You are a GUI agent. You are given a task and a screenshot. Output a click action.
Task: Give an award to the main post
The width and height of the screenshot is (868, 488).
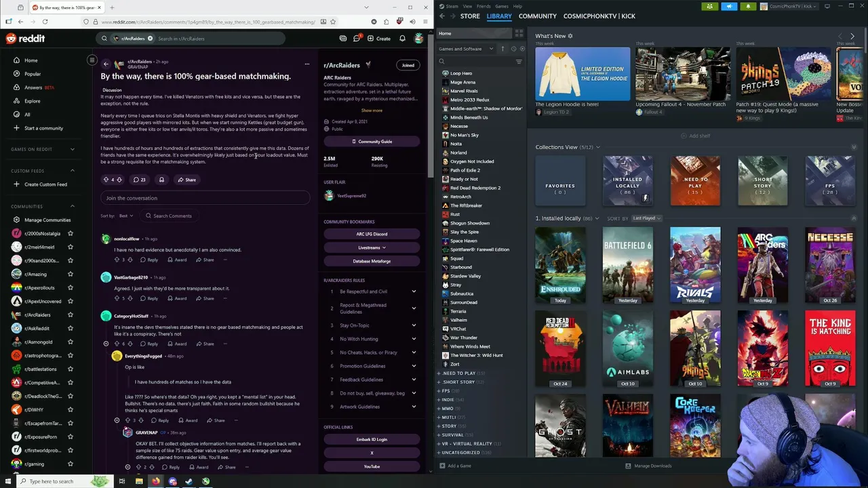[x=161, y=180]
